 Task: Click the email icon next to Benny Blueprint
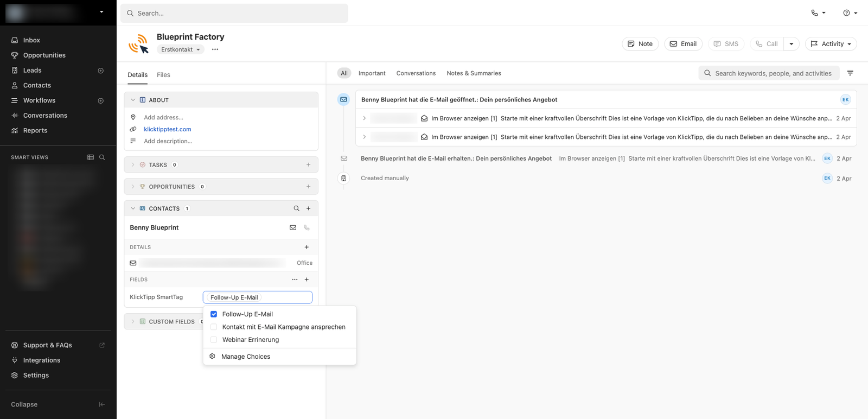293,227
